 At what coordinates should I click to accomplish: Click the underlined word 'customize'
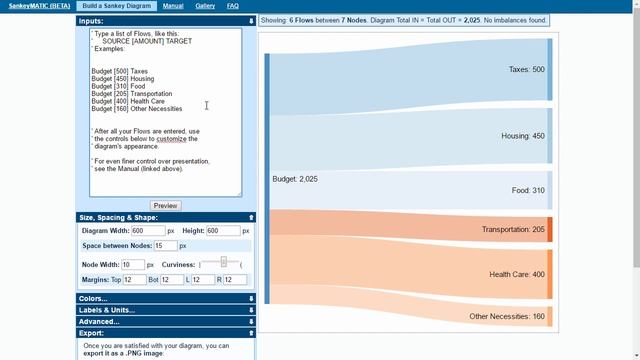click(x=171, y=139)
